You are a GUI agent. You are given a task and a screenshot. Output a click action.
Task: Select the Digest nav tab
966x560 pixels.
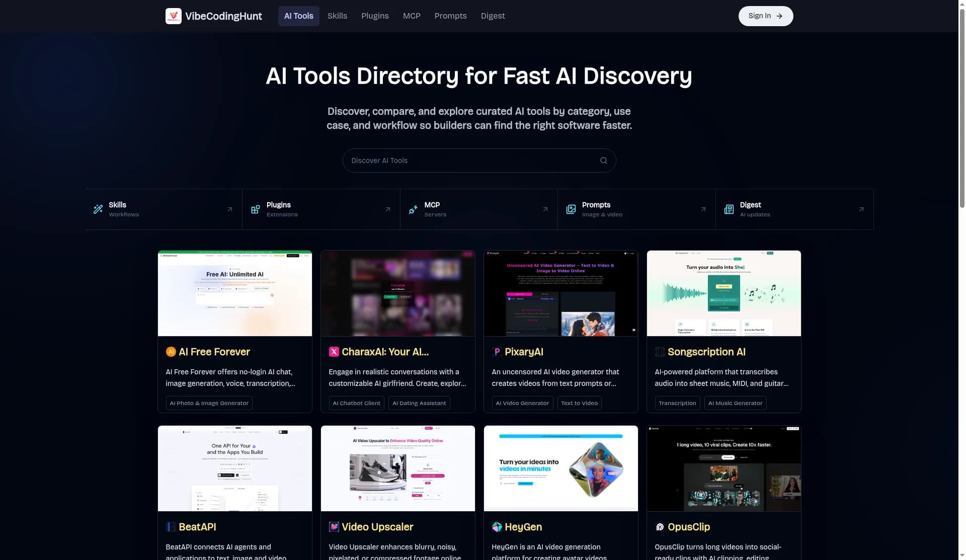click(x=493, y=16)
